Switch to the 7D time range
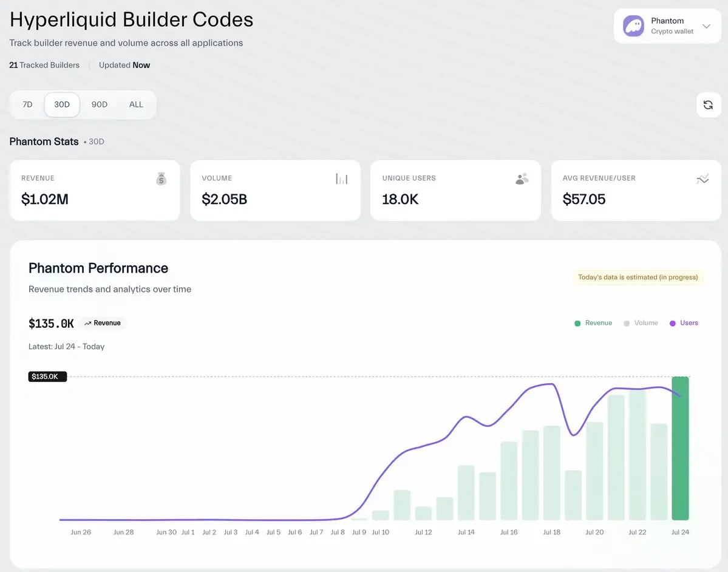This screenshot has height=572, width=728. tap(27, 104)
